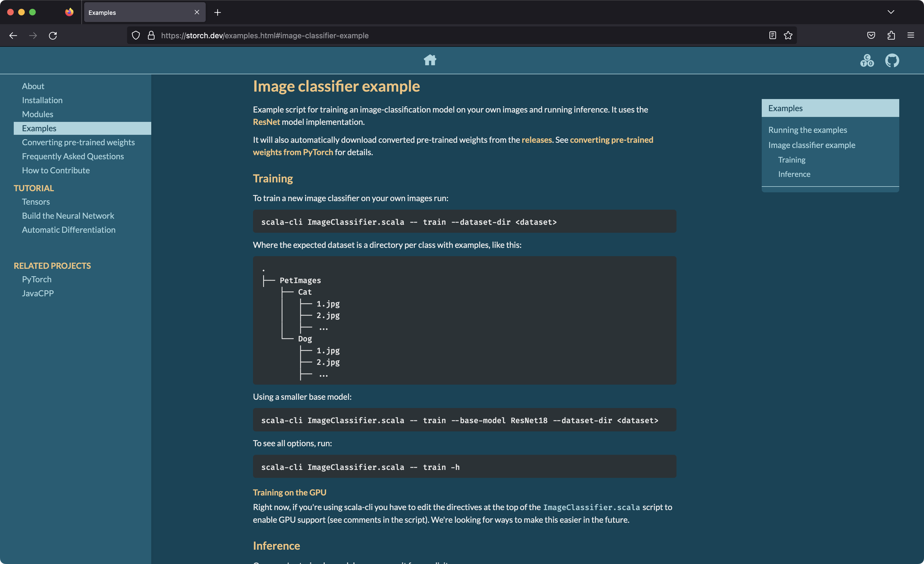Open the GitHub repository icon

click(x=892, y=61)
